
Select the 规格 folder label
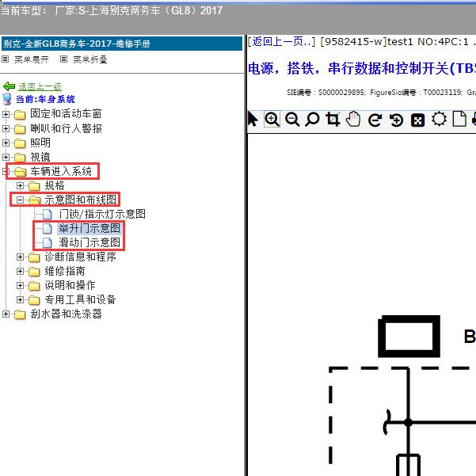pyautogui.click(x=55, y=185)
